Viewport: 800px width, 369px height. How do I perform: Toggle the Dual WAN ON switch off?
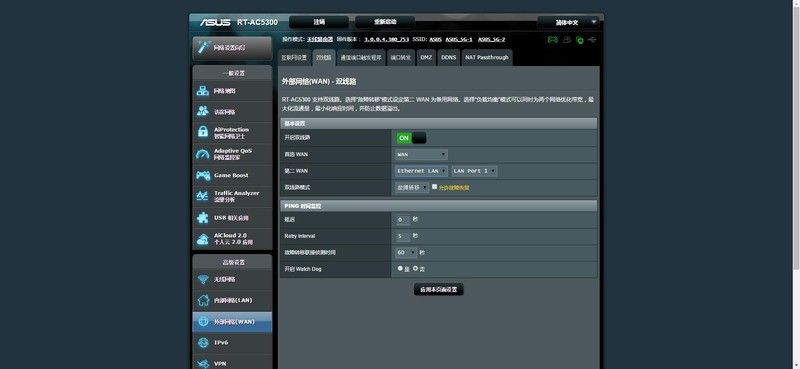(x=411, y=138)
